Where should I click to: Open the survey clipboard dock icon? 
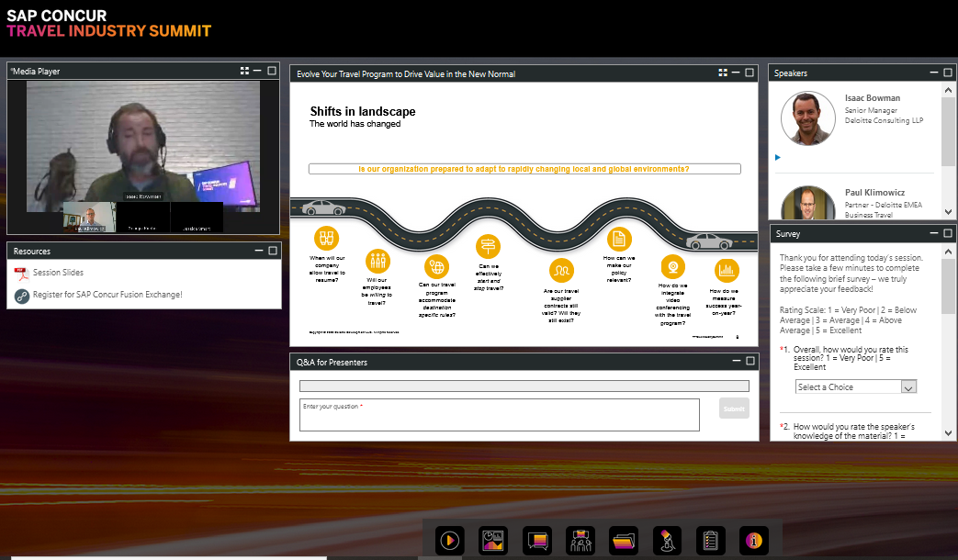click(x=711, y=541)
